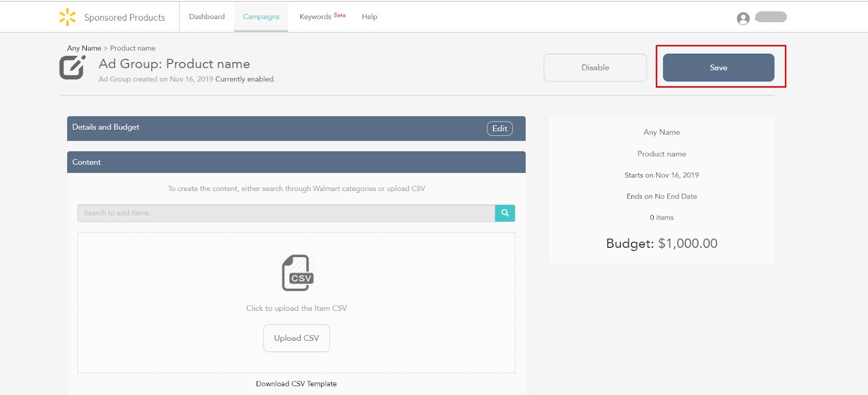The width and height of the screenshot is (868, 395).
Task: Click the Ad Group edit pencil icon
Action: (x=72, y=67)
